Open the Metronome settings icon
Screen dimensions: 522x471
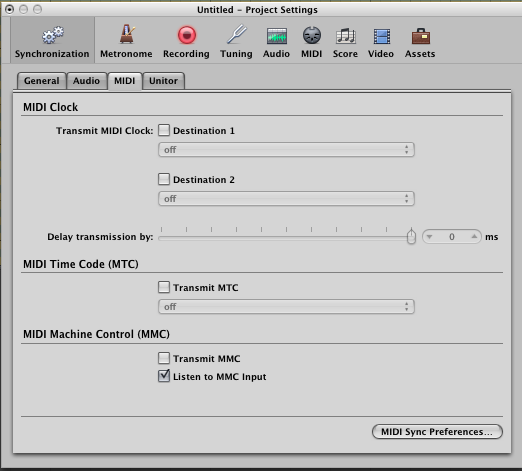click(x=127, y=35)
